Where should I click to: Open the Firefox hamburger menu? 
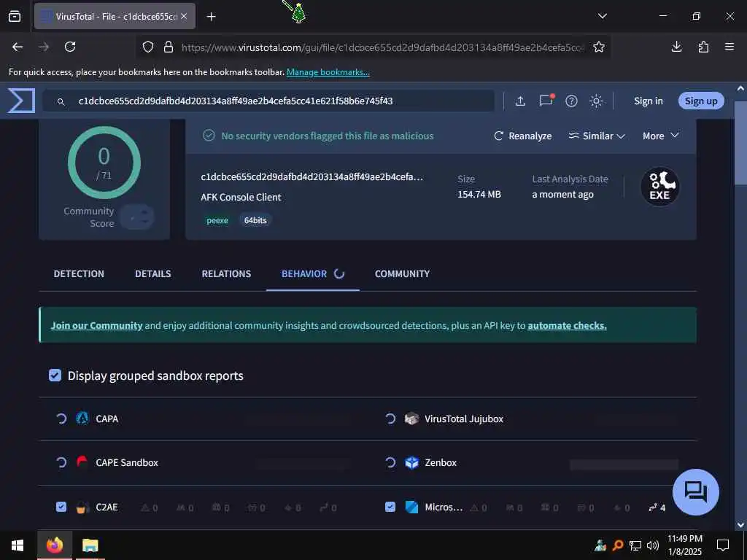(x=729, y=47)
